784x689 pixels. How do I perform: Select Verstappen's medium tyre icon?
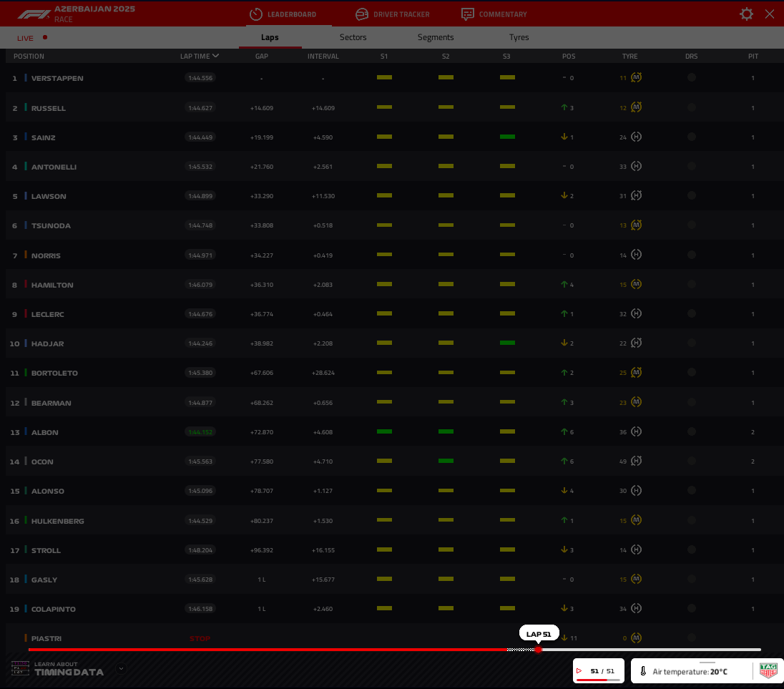(x=636, y=77)
